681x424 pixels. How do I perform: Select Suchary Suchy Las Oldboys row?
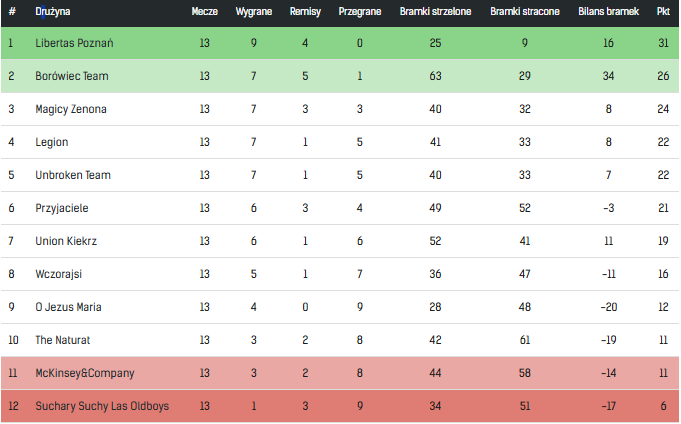[x=340, y=406]
